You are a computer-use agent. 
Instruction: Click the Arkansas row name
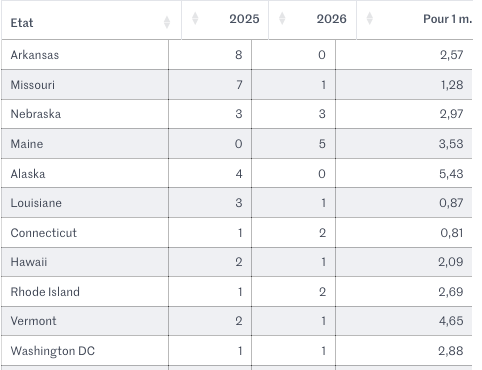pyautogui.click(x=35, y=55)
